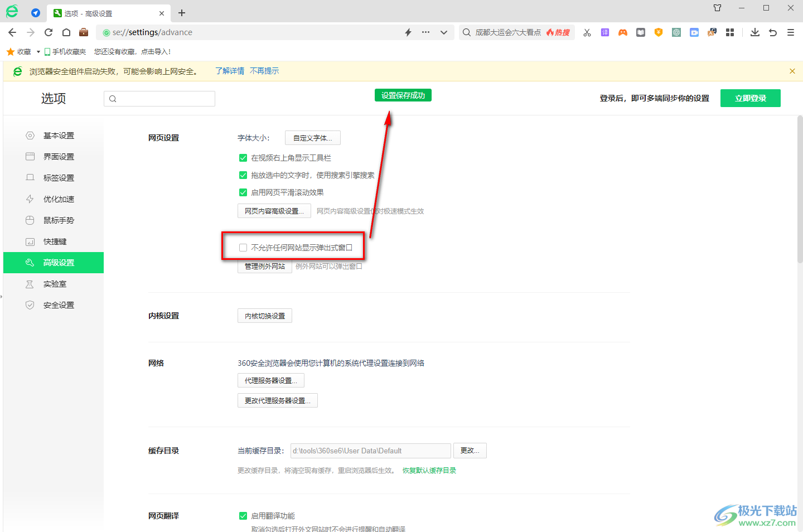Check 不允许任何网站显示弹出式窗口
The height and width of the screenshot is (532, 803).
coord(243,248)
